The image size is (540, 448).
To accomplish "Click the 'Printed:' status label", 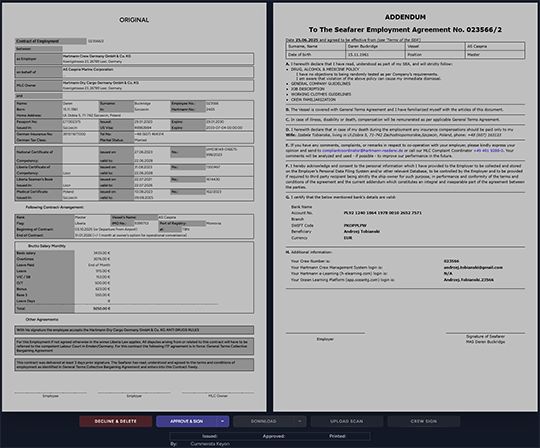I will [x=337, y=436].
